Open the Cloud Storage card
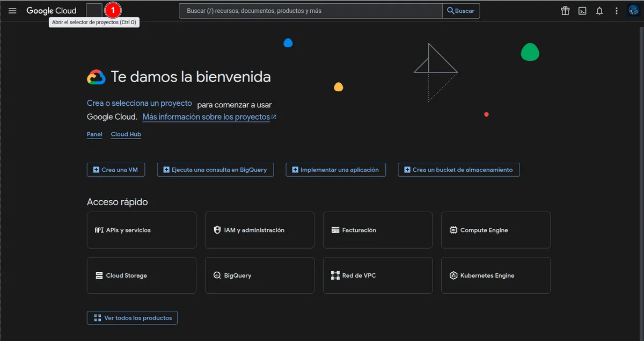 click(x=142, y=275)
